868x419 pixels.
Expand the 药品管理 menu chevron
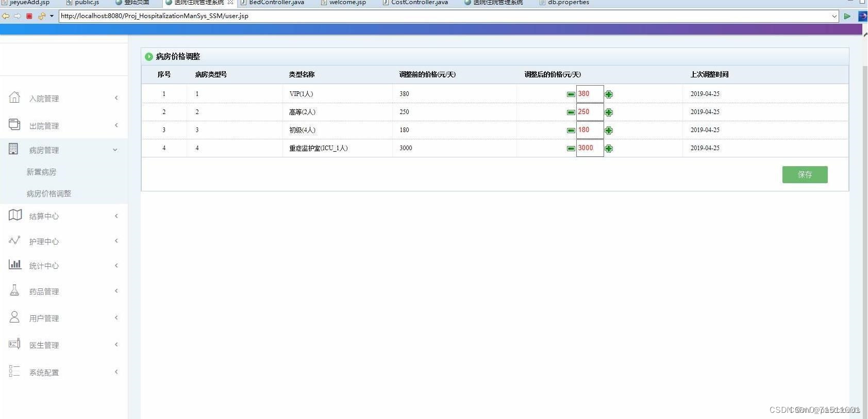pyautogui.click(x=116, y=291)
